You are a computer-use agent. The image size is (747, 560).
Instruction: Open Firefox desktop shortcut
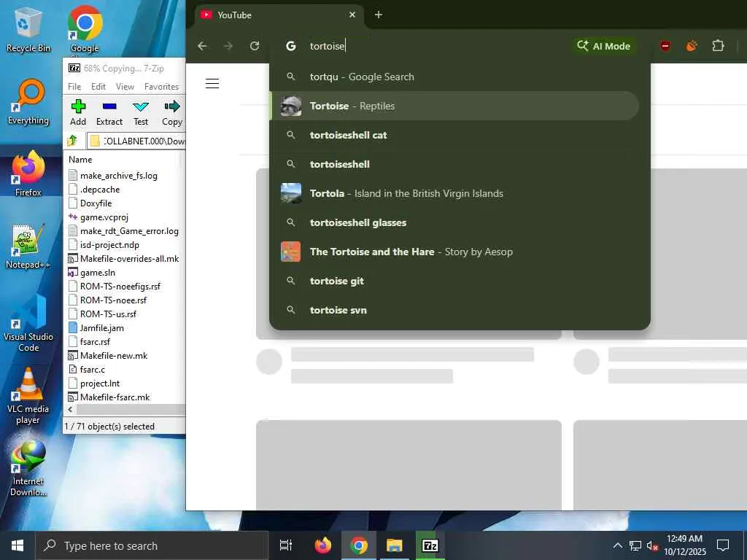coord(28,174)
